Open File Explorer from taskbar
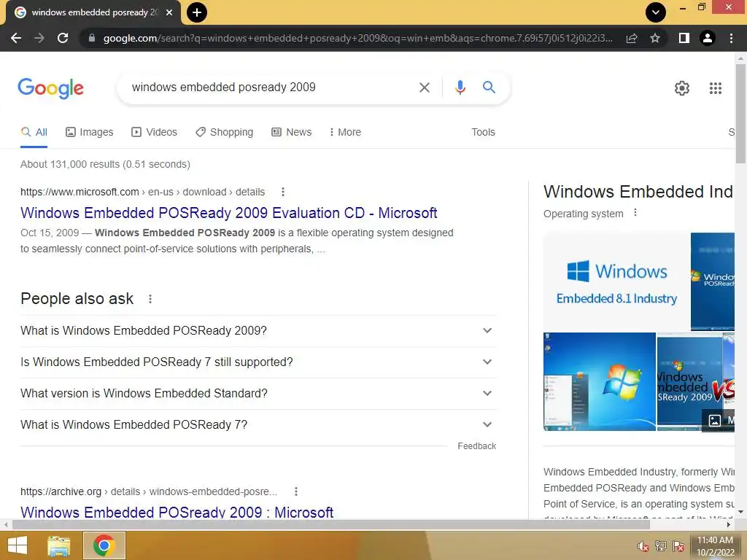 click(x=59, y=545)
